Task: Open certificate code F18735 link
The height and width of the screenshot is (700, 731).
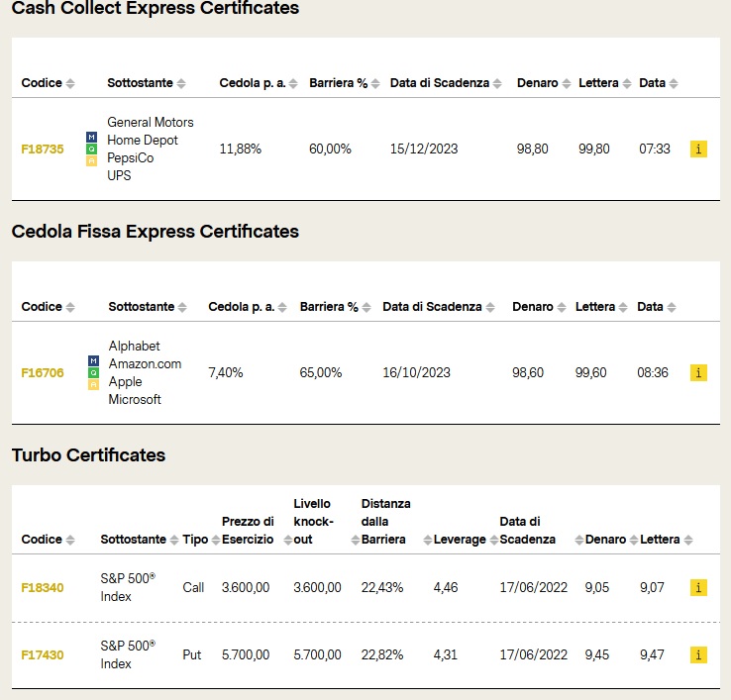Action: click(43, 150)
